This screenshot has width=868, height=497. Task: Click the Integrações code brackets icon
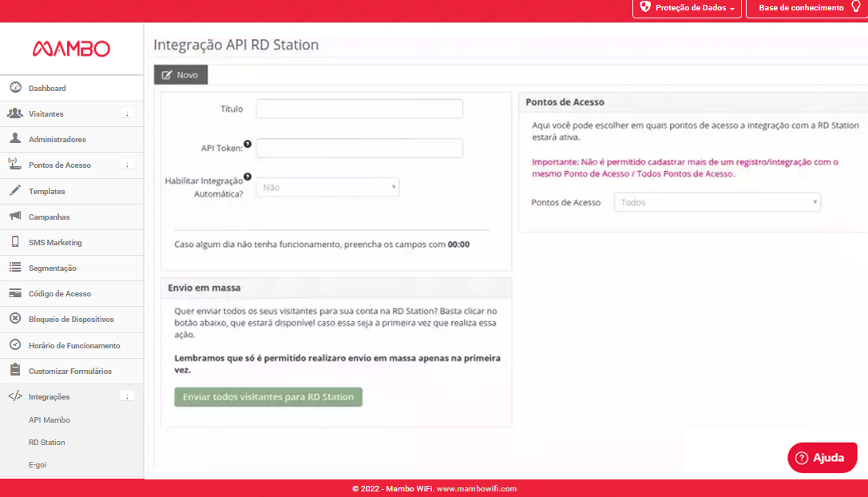click(x=15, y=396)
